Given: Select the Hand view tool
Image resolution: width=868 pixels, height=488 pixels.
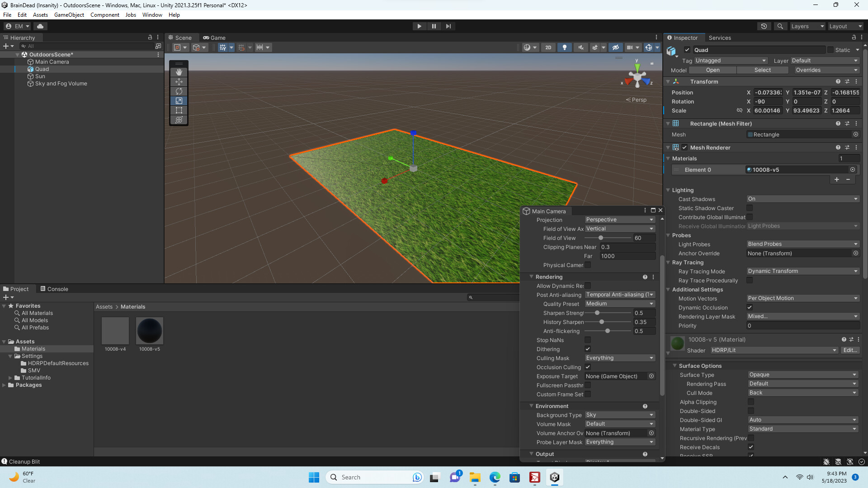Looking at the screenshot, I should pos(179,72).
